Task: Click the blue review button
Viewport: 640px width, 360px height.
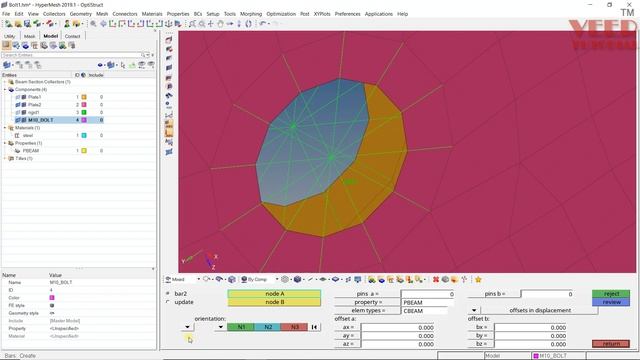Action: click(611, 302)
